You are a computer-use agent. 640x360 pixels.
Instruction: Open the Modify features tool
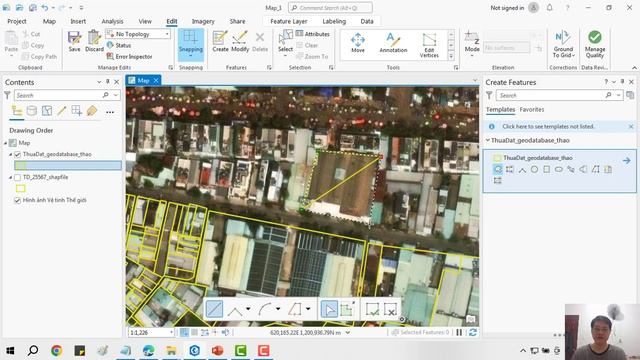tap(240, 41)
